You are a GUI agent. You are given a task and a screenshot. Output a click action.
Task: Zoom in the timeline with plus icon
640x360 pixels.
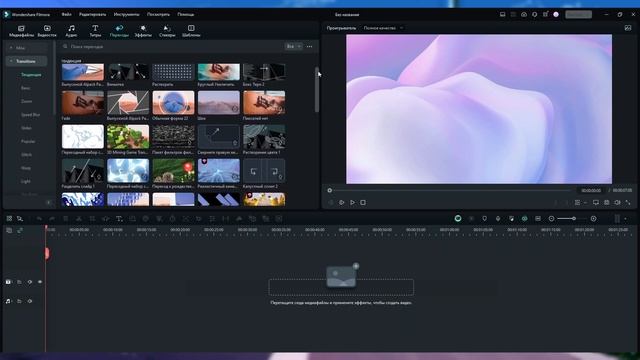pyautogui.click(x=593, y=219)
